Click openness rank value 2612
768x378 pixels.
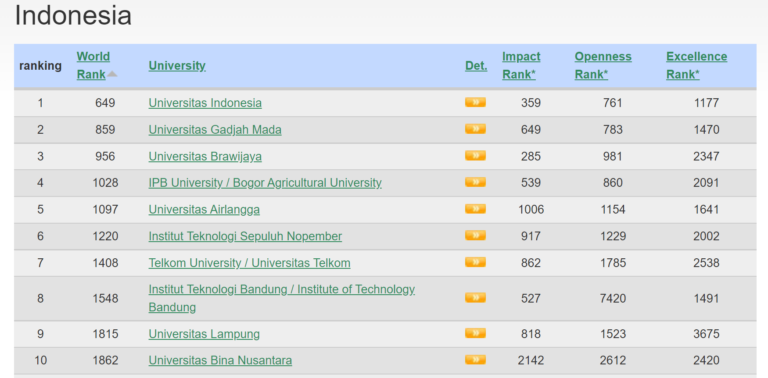613,360
